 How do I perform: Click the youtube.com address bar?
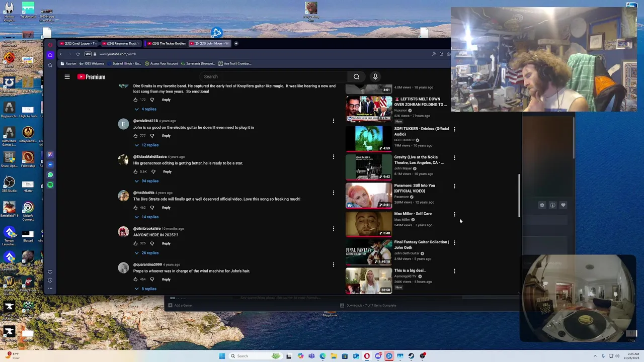click(x=118, y=54)
